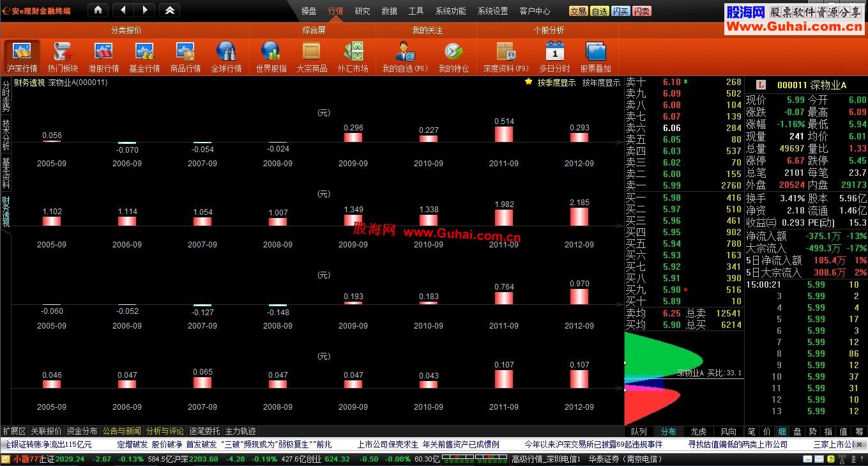Open the 全球行情 global quotes icon
The height and width of the screenshot is (466, 868).
226,58
